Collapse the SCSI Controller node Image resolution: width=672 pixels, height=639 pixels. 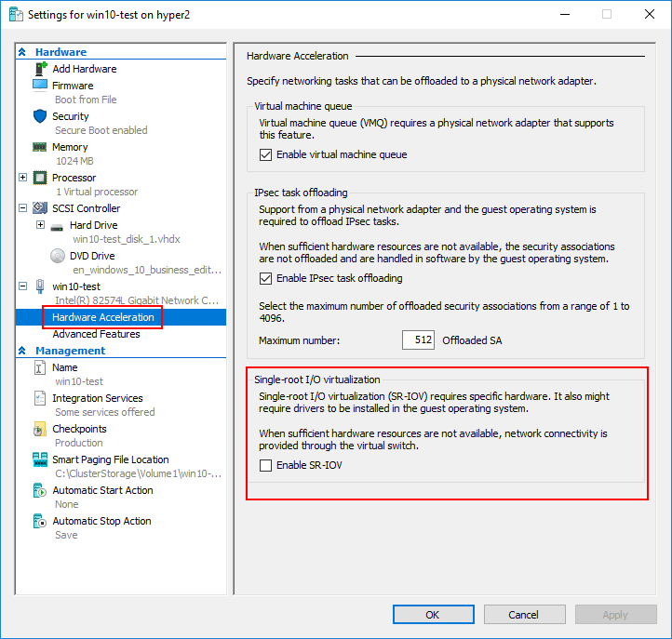pyautogui.click(x=23, y=208)
